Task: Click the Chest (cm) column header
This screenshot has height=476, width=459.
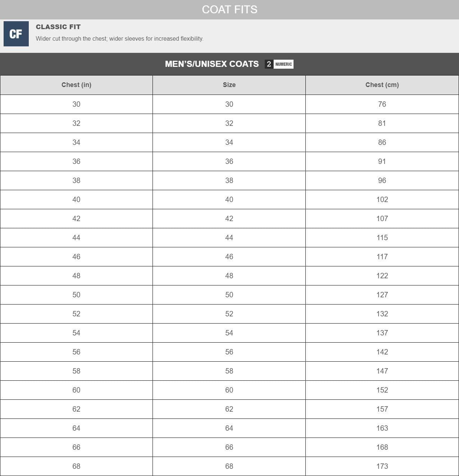Action: [x=382, y=85]
